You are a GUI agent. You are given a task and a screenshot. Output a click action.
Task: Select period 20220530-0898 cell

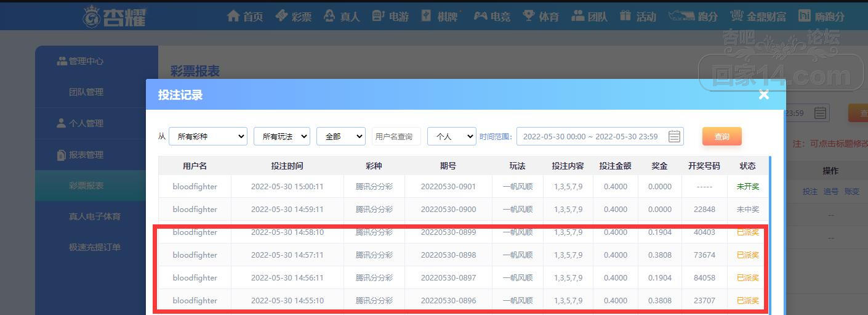[x=448, y=255]
